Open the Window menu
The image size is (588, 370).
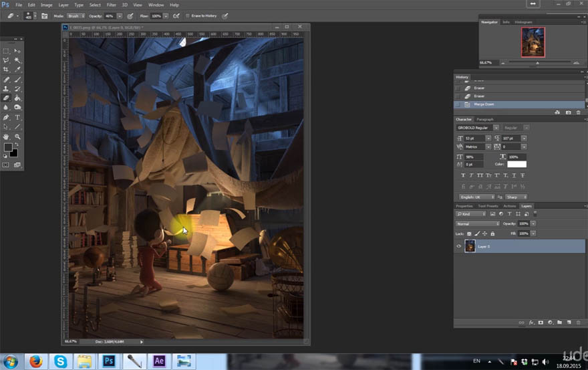(x=156, y=5)
